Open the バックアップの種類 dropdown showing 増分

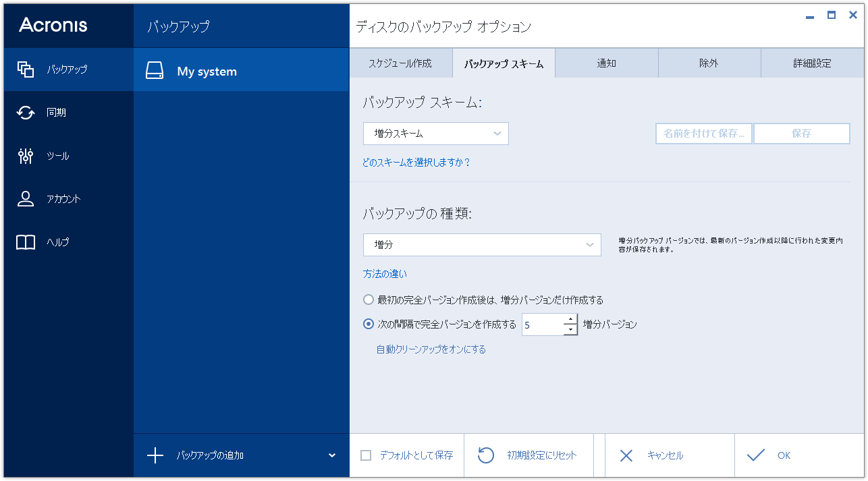[x=481, y=245]
